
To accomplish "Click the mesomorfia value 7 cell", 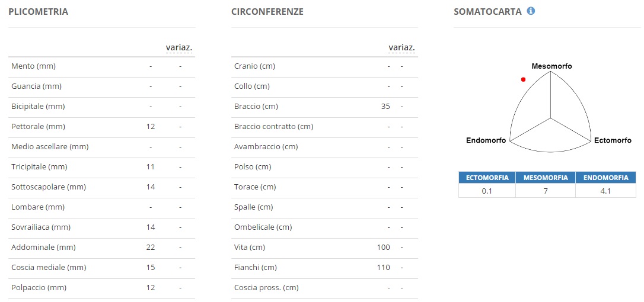I will pyautogui.click(x=546, y=191).
